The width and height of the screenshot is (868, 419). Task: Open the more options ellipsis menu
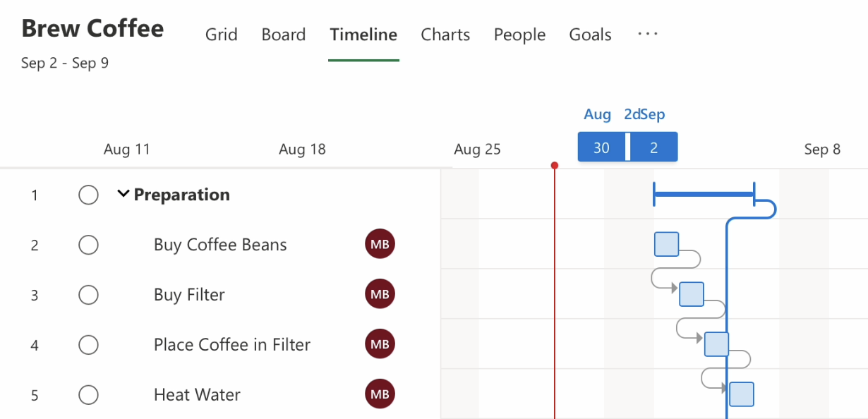[x=647, y=34]
